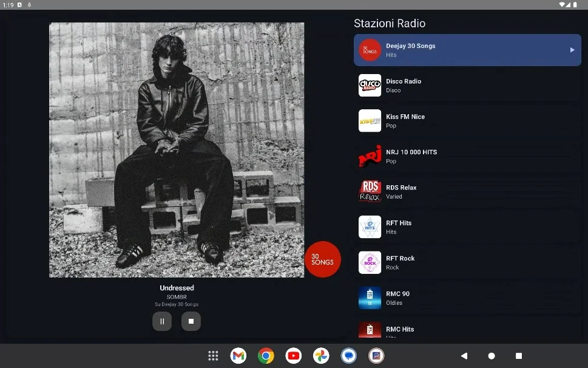This screenshot has width=588, height=368.
Task: Click the Deejay 30 Songs station logo
Action: [370, 50]
